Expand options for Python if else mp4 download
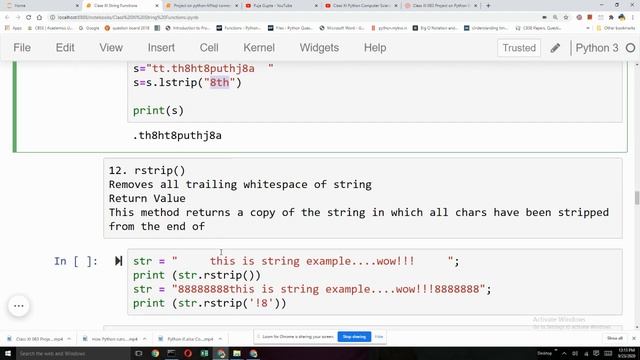Image resolution: width=640 pixels, height=360 pixels. tap(220, 339)
